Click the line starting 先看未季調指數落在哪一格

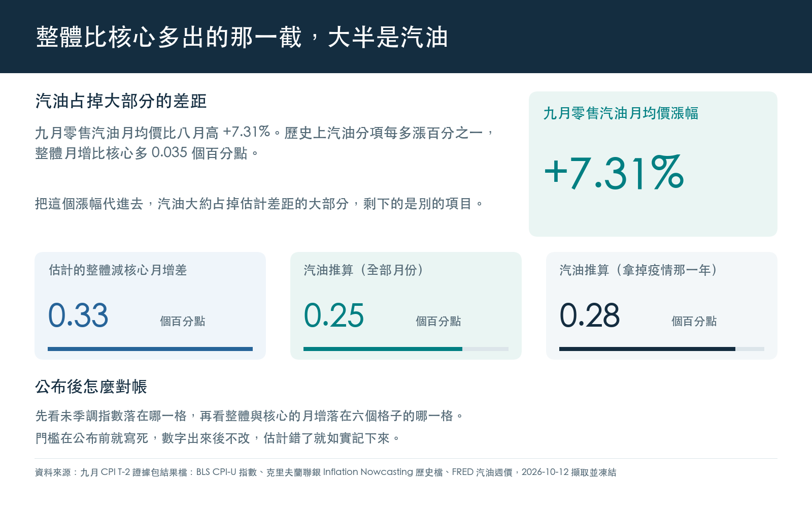[x=249, y=416]
